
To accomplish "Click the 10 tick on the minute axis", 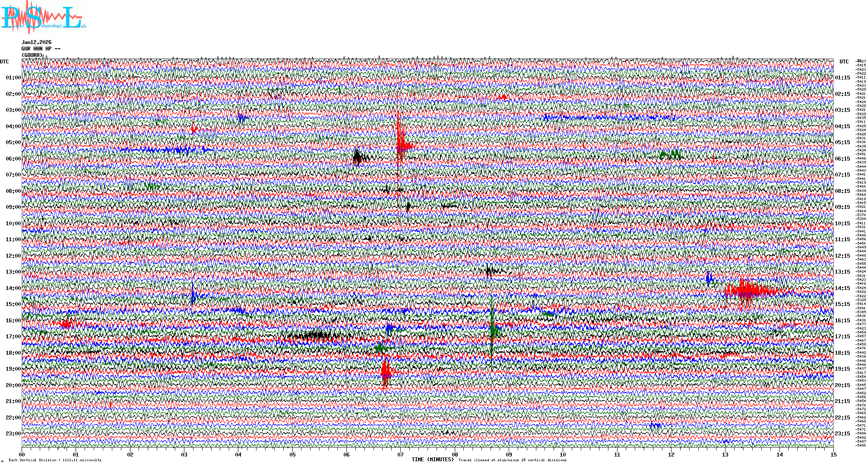I will (x=563, y=455).
